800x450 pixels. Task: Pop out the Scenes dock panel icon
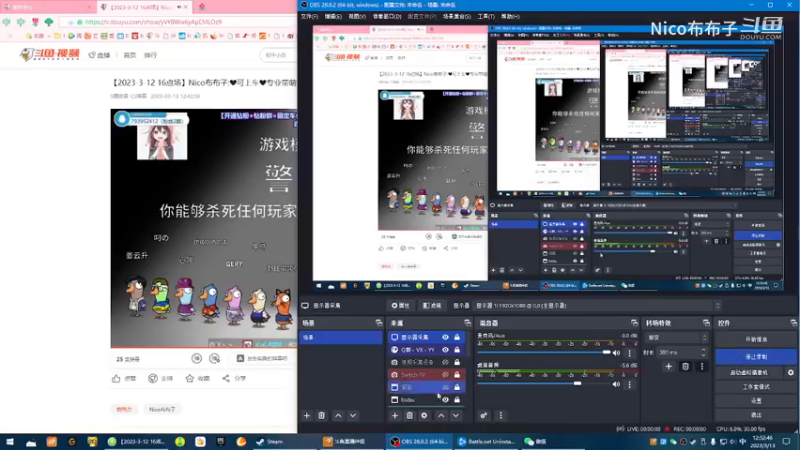point(379,323)
